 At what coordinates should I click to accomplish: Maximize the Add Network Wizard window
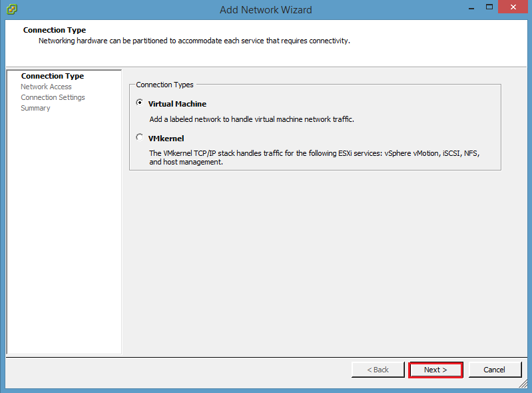pyautogui.click(x=489, y=7)
